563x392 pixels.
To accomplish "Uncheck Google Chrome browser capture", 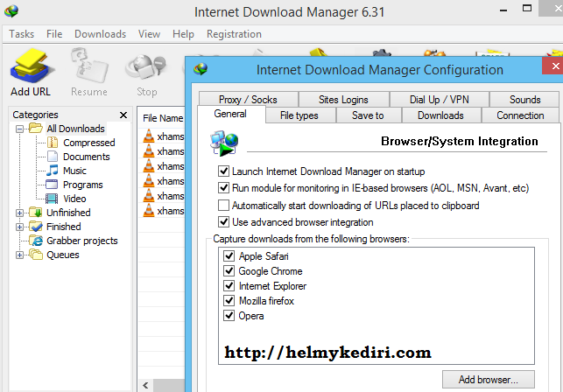I will (x=229, y=270).
